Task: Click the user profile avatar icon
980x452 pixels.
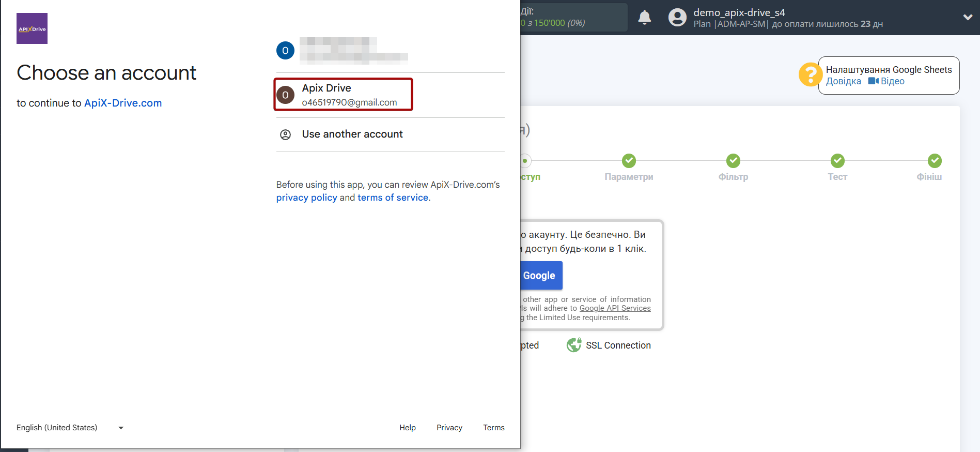Action: pyautogui.click(x=677, y=18)
